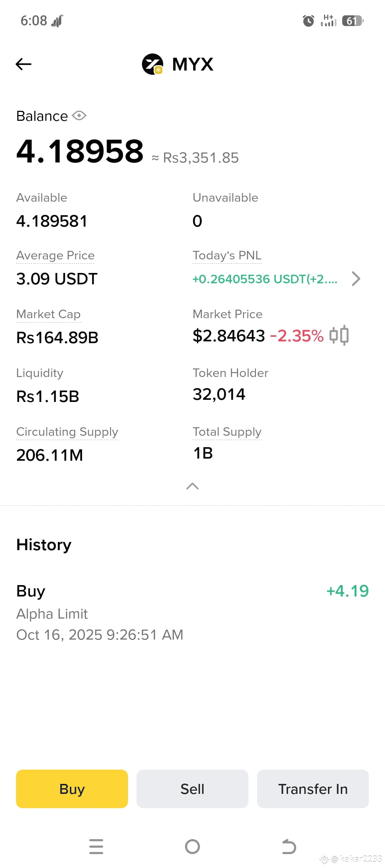Tap the Sell button
Image resolution: width=385 pixels, height=868 pixels.
click(192, 789)
